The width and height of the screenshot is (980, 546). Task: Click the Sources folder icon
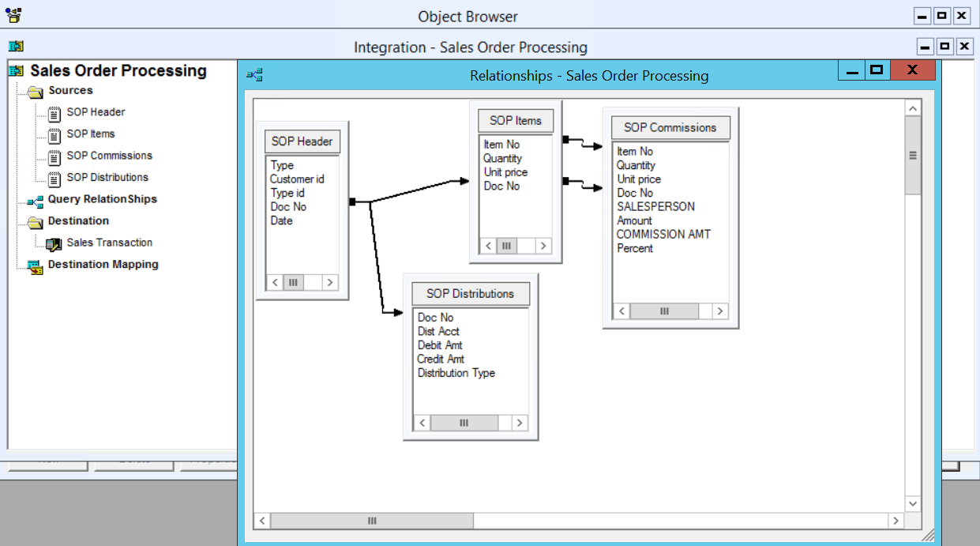35,92
